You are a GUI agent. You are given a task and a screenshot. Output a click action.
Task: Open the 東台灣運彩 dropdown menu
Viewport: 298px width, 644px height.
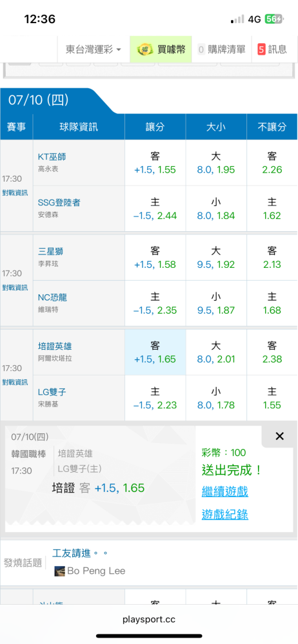point(94,50)
